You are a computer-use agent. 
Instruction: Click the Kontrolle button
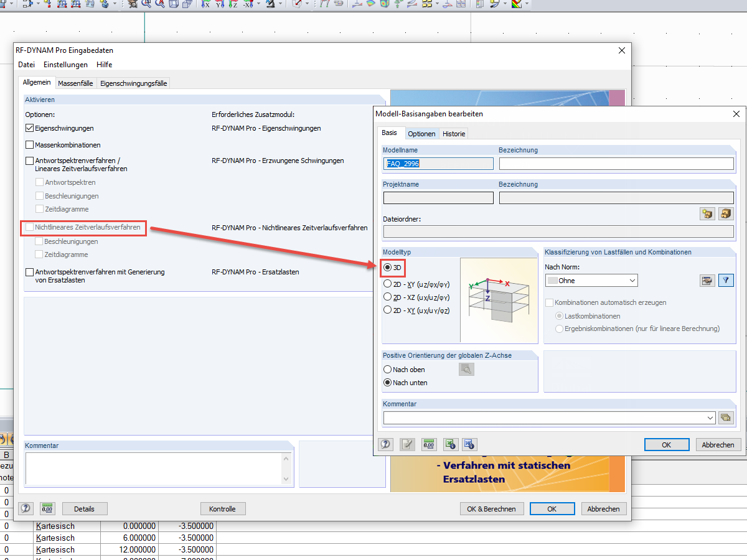(223, 508)
